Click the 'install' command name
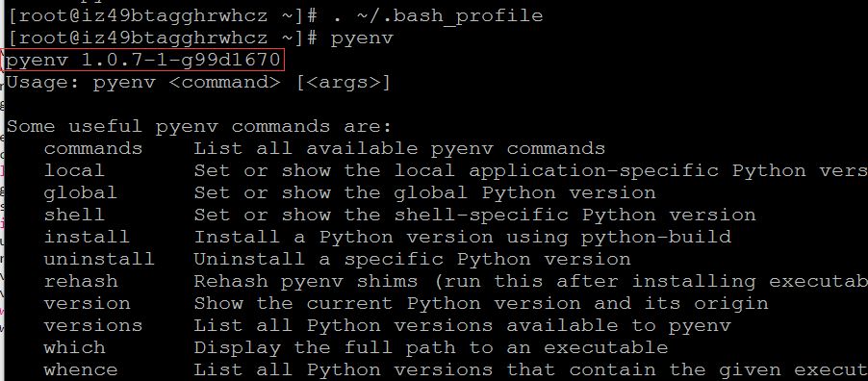Viewport: 868px width, 381px height. pyautogui.click(x=87, y=237)
